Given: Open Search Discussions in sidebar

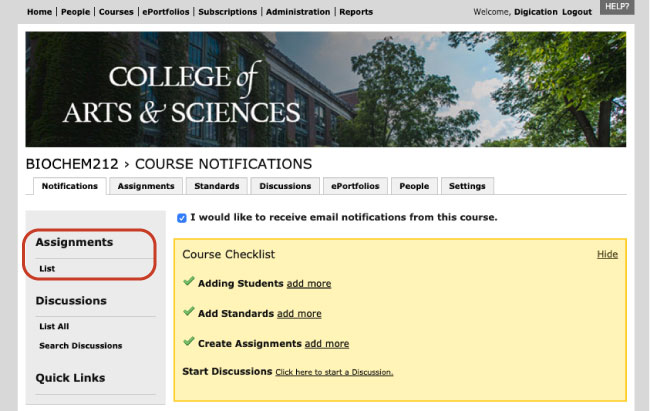Looking at the screenshot, I should 81,345.
